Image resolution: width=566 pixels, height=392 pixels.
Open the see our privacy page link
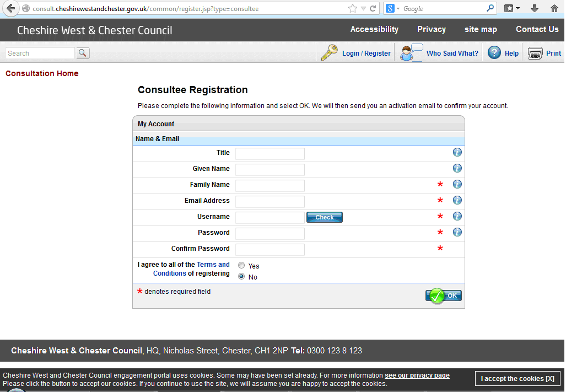(417, 375)
